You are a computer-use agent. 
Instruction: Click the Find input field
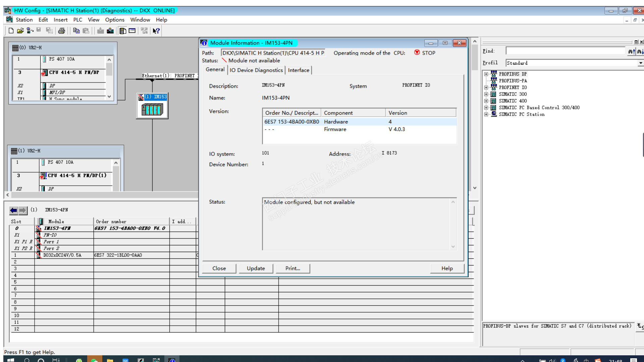tap(566, 51)
